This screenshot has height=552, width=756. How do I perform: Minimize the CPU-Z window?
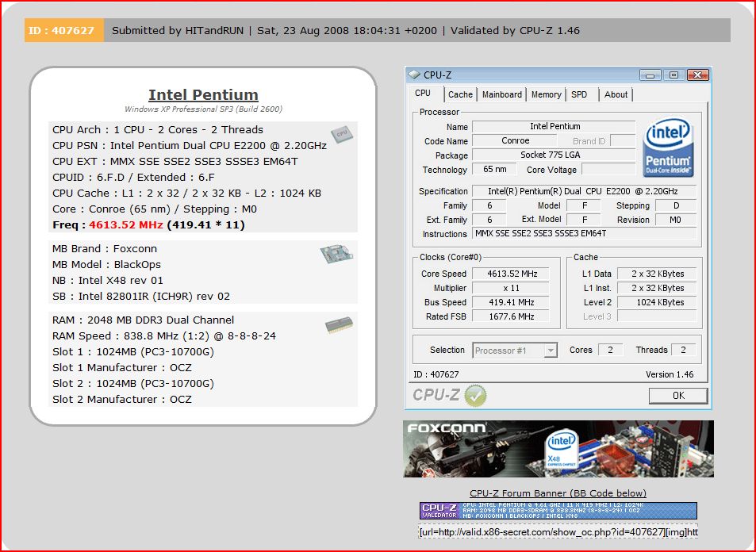point(650,75)
